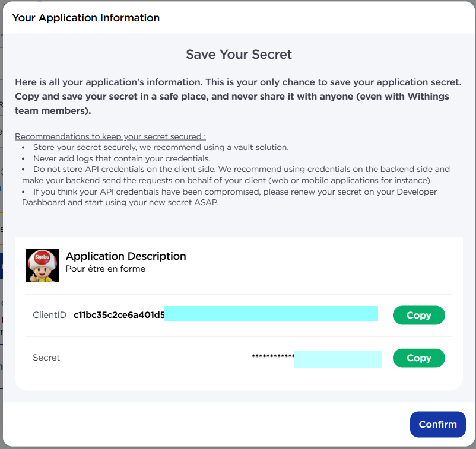Click the Copy button next to the Secret
Viewport: 476px width, 449px height.
418,358
